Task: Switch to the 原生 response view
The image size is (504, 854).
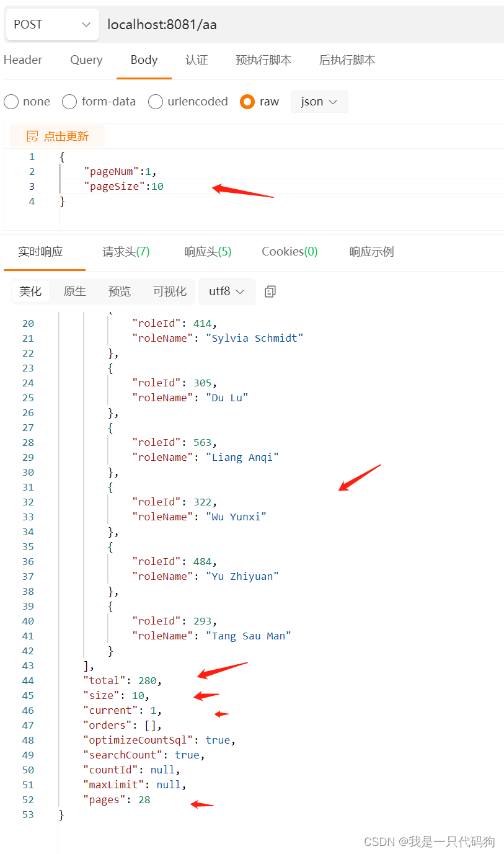Action: point(74,290)
